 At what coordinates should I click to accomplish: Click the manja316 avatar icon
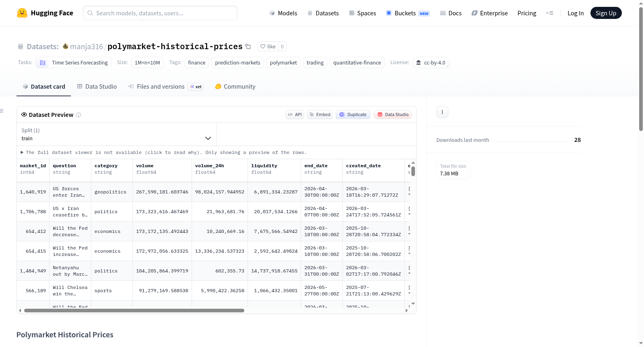pos(66,46)
